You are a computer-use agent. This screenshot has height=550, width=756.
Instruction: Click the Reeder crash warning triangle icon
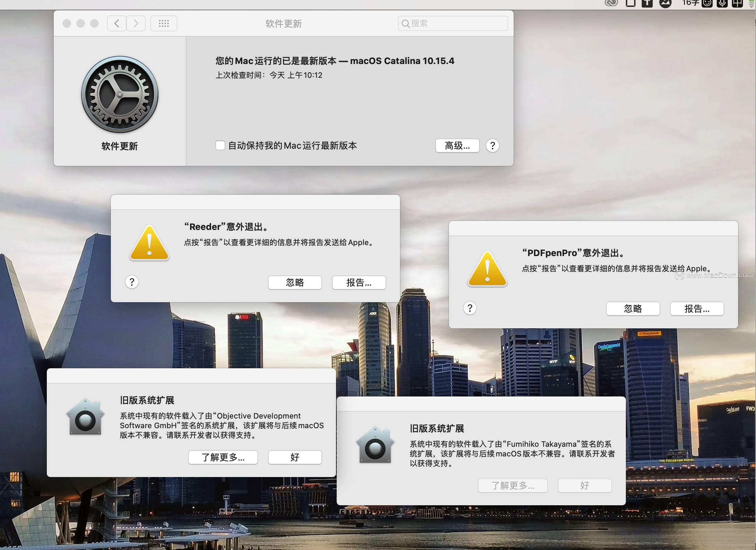(x=149, y=243)
